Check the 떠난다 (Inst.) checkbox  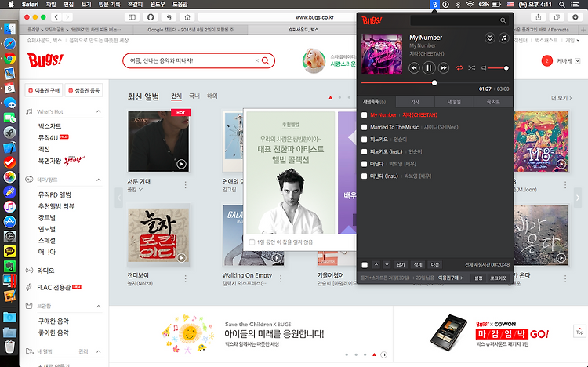[364, 176]
